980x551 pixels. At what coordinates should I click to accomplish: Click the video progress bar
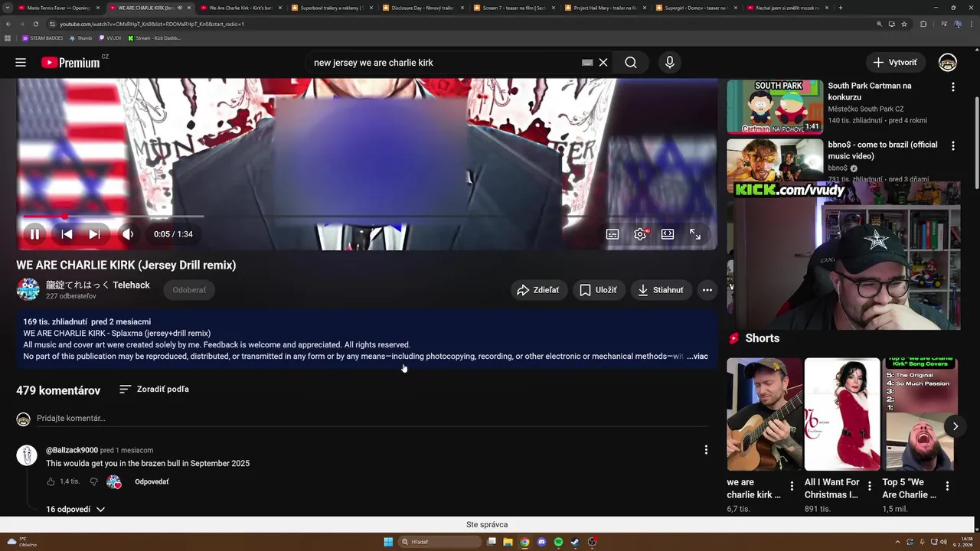pyautogui.click(x=367, y=217)
